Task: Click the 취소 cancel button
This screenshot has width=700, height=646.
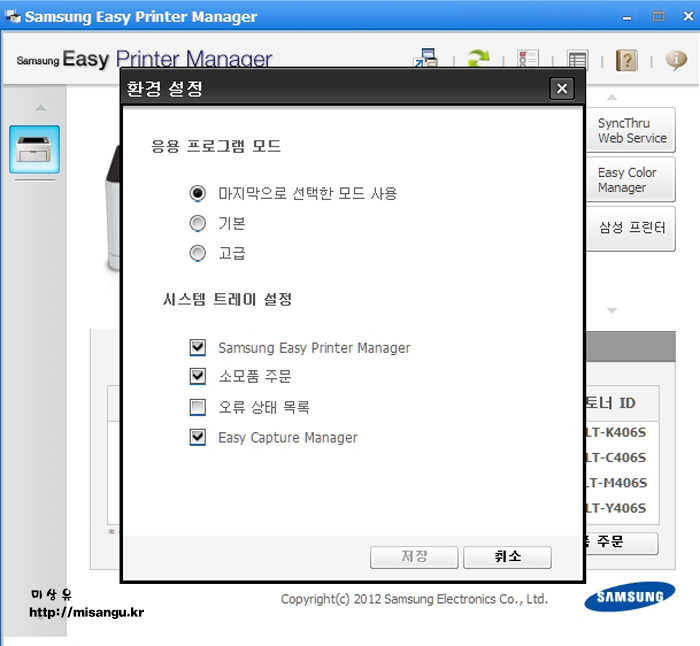Action: tap(507, 557)
